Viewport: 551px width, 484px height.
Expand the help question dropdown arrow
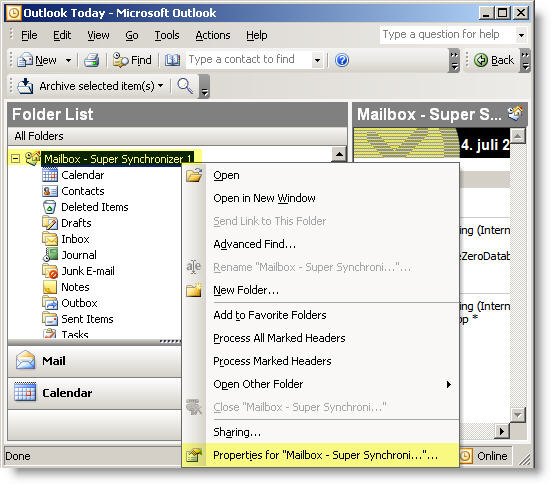click(521, 35)
